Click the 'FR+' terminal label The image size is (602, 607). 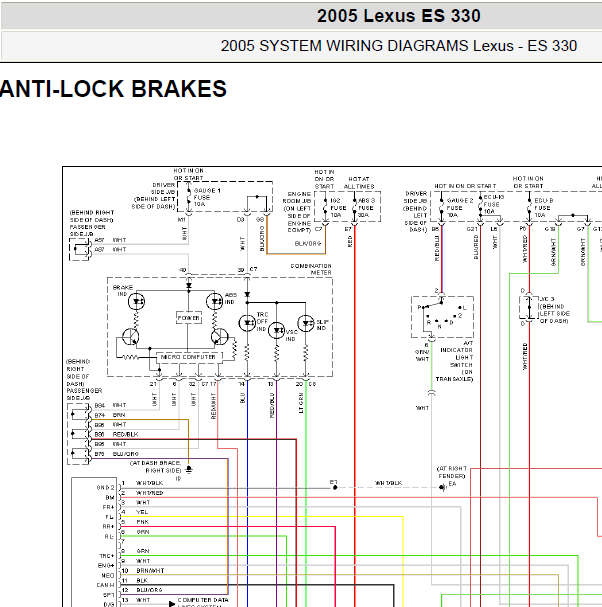pos(108,507)
